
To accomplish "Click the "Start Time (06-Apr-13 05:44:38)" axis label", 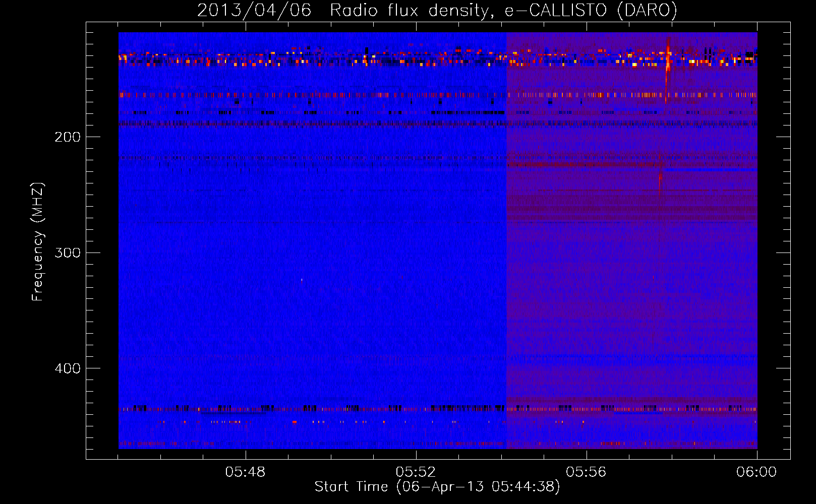I will (x=437, y=487).
